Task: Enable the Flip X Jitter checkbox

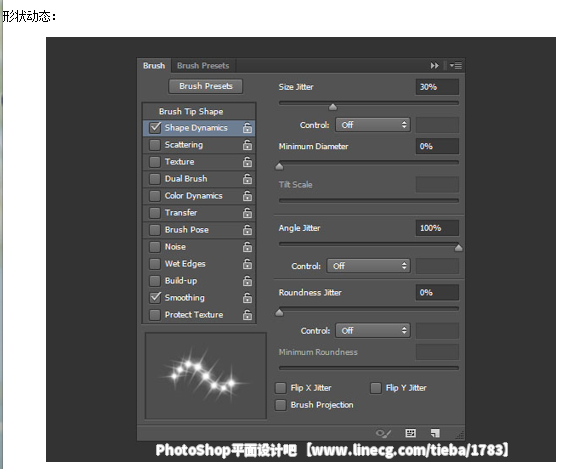Action: coord(281,388)
